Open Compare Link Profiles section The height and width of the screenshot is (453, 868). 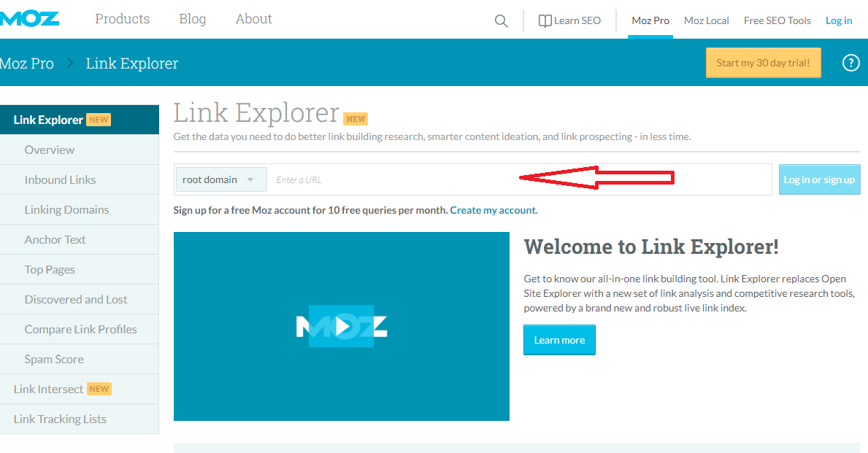pyautogui.click(x=79, y=329)
